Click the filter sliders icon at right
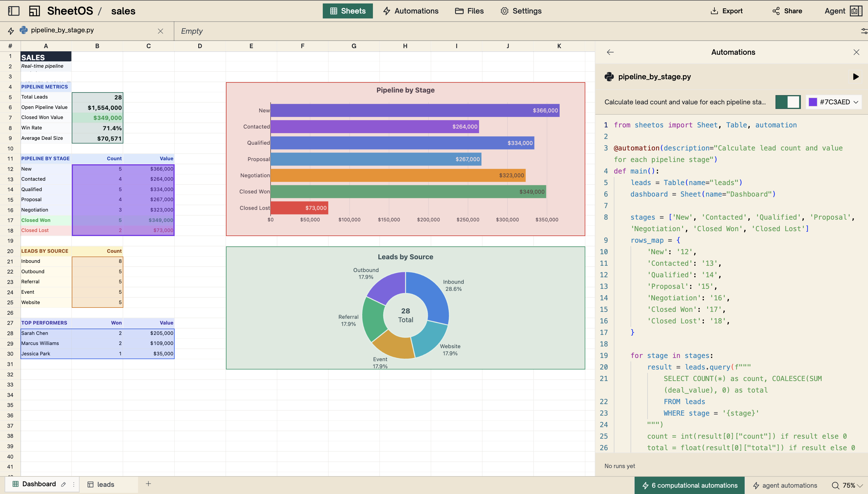The image size is (868, 494). click(864, 31)
